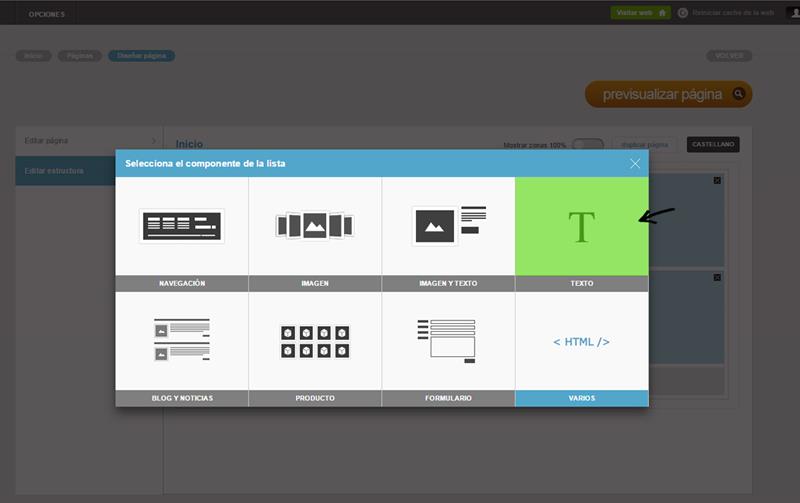Toggle the Mostrar zonas 100% switch

point(588,145)
